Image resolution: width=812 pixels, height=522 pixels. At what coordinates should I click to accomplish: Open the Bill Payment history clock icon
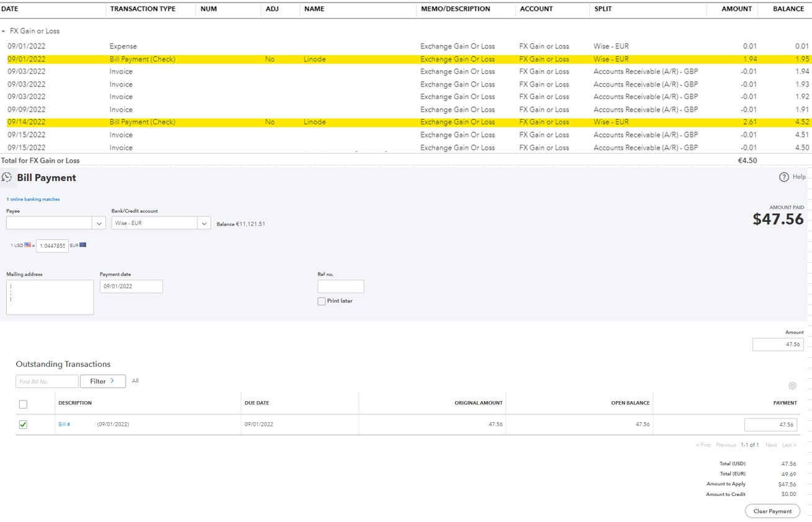[x=7, y=177]
